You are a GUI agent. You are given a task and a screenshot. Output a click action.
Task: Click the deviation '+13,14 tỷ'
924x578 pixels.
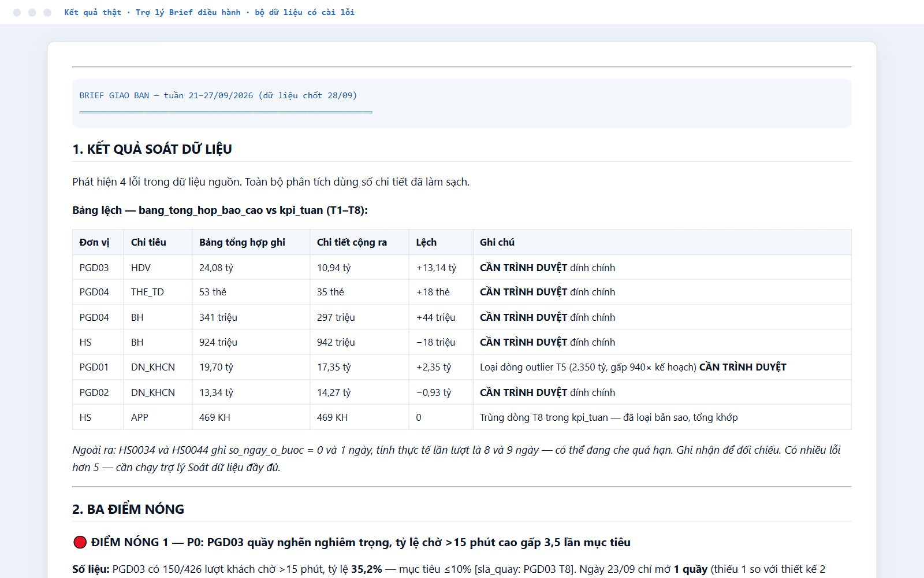pyautogui.click(x=436, y=268)
